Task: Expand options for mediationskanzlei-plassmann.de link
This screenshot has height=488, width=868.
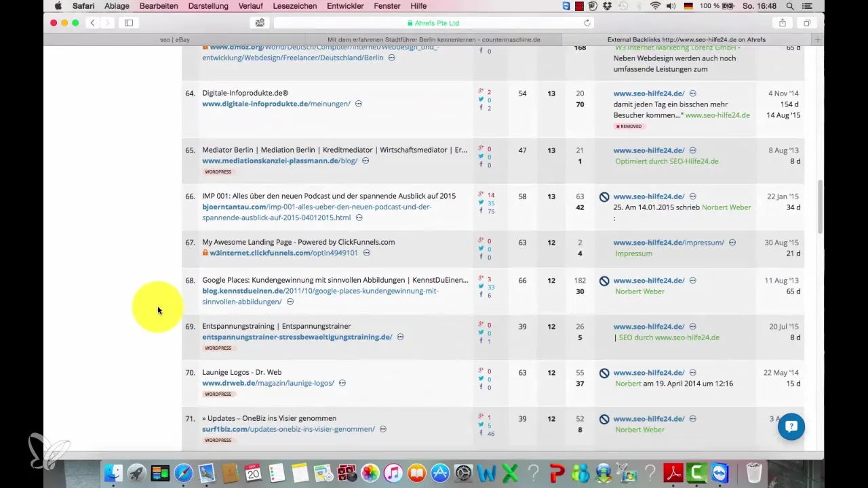Action: (x=366, y=161)
